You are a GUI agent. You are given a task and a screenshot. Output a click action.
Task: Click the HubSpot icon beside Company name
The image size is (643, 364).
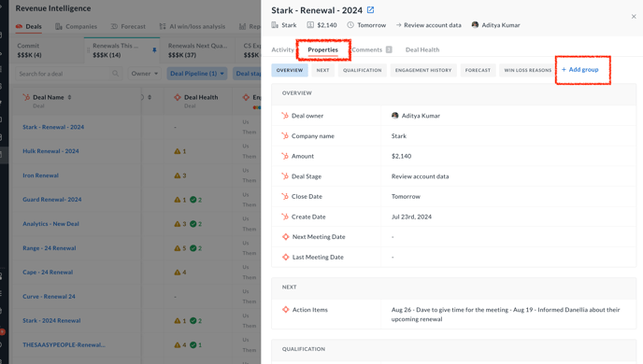(x=285, y=135)
